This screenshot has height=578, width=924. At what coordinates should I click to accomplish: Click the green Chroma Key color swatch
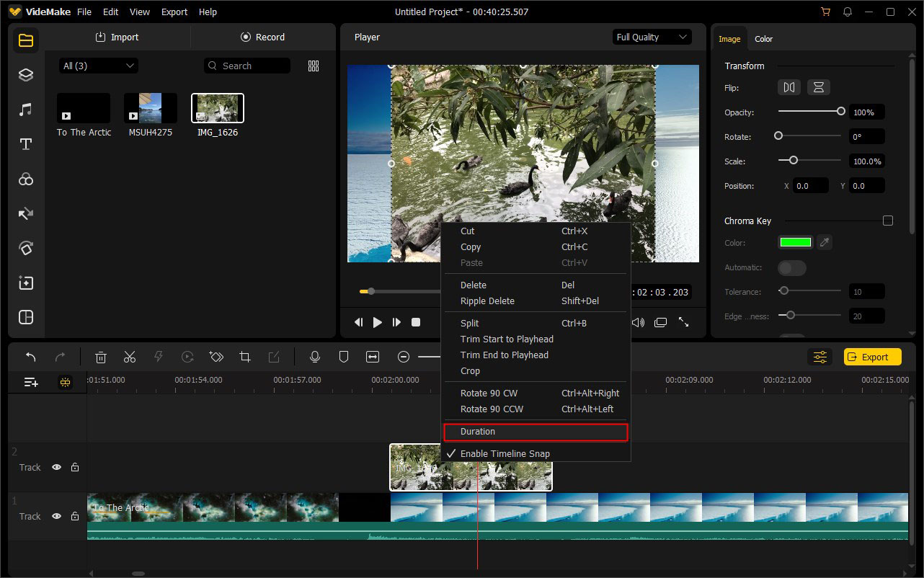pos(795,242)
